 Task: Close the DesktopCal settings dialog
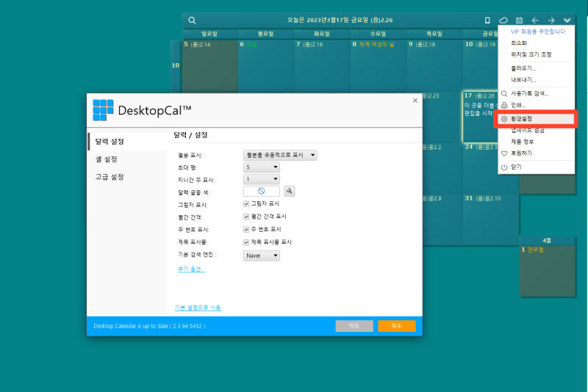[x=415, y=101]
